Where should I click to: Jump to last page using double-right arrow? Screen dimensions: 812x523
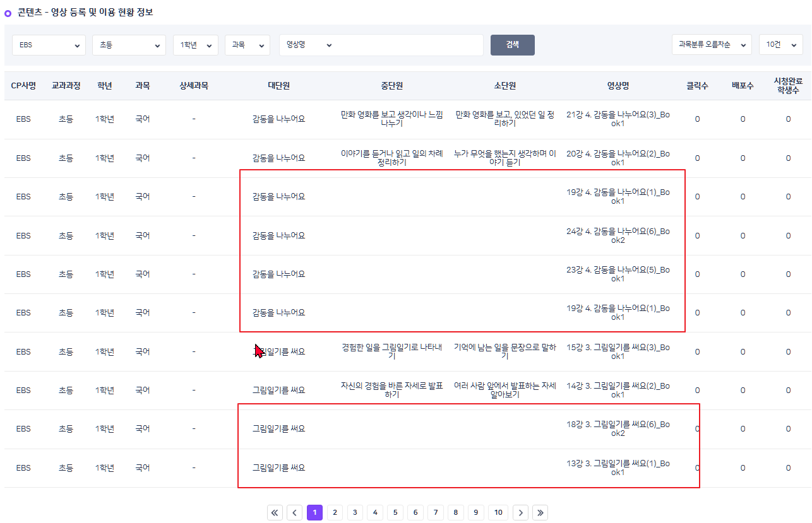540,513
